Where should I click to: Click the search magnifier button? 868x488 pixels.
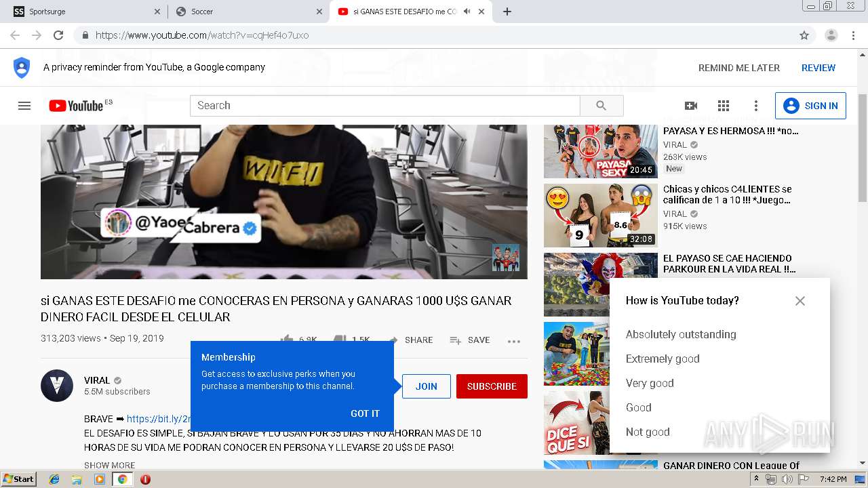[x=601, y=106]
